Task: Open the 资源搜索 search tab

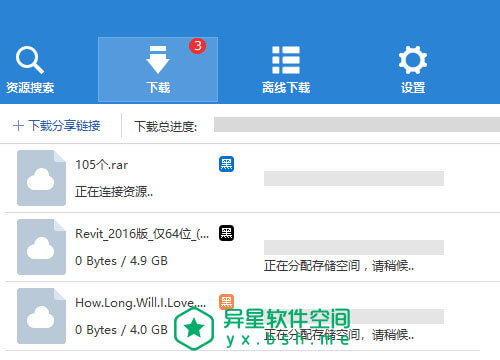Action: click(x=30, y=70)
